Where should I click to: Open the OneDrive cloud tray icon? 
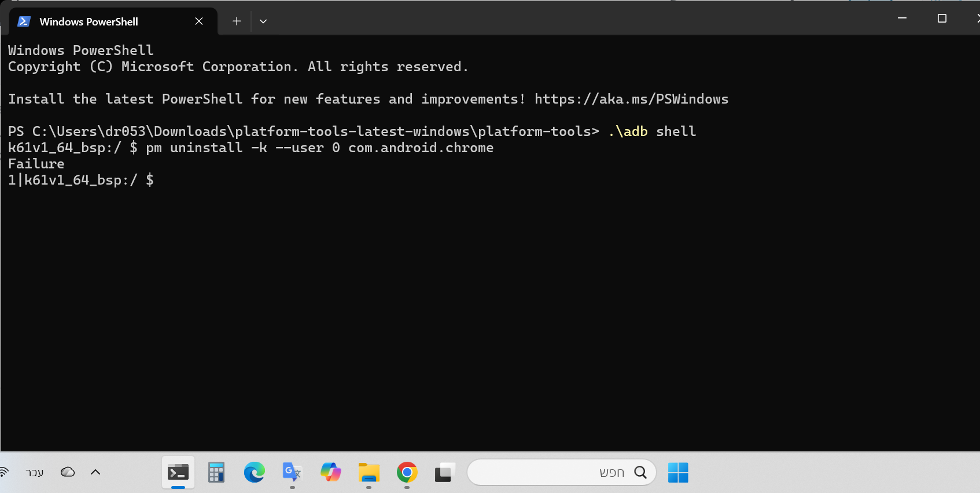coord(68,472)
